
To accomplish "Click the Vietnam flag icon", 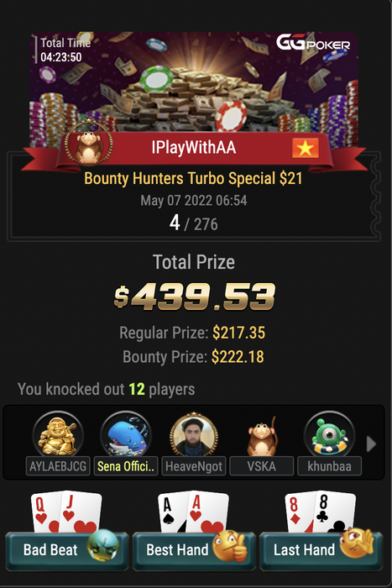I will 306,148.
